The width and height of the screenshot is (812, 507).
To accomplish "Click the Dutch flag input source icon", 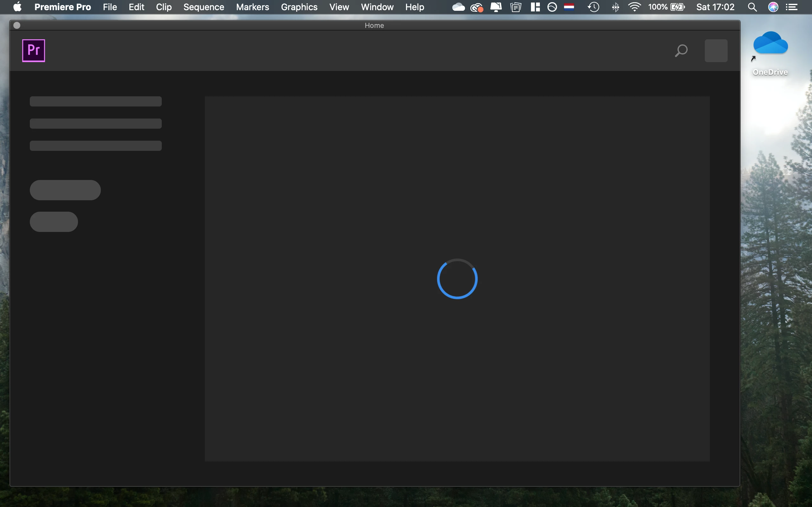I will [x=569, y=7].
